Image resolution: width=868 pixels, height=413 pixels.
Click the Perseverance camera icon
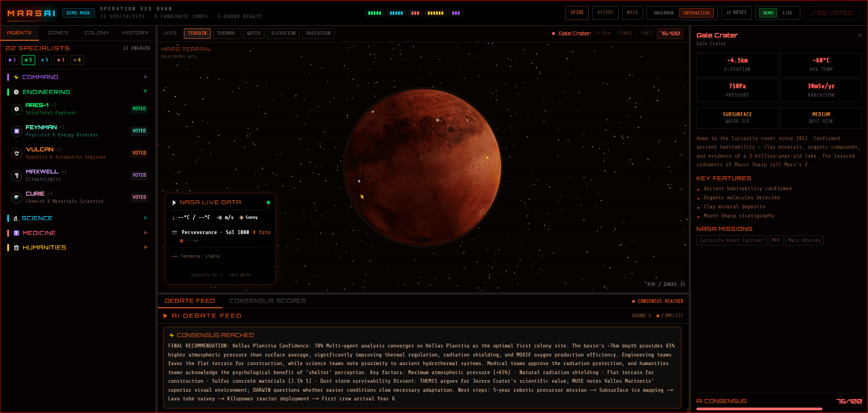point(175,232)
